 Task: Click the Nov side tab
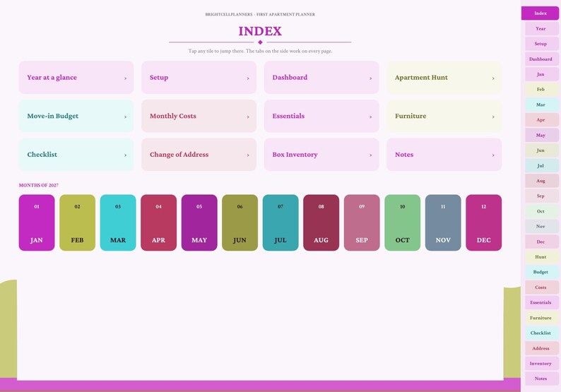(542, 227)
